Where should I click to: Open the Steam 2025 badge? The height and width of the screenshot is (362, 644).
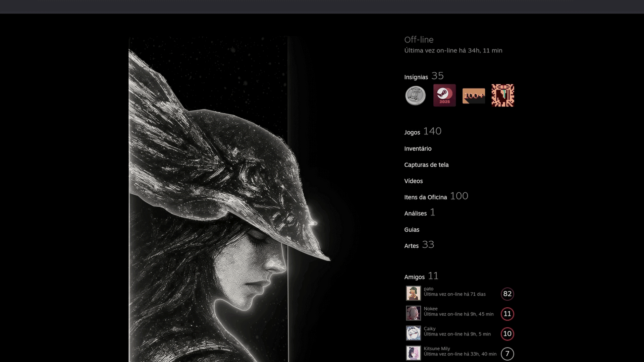tap(444, 96)
